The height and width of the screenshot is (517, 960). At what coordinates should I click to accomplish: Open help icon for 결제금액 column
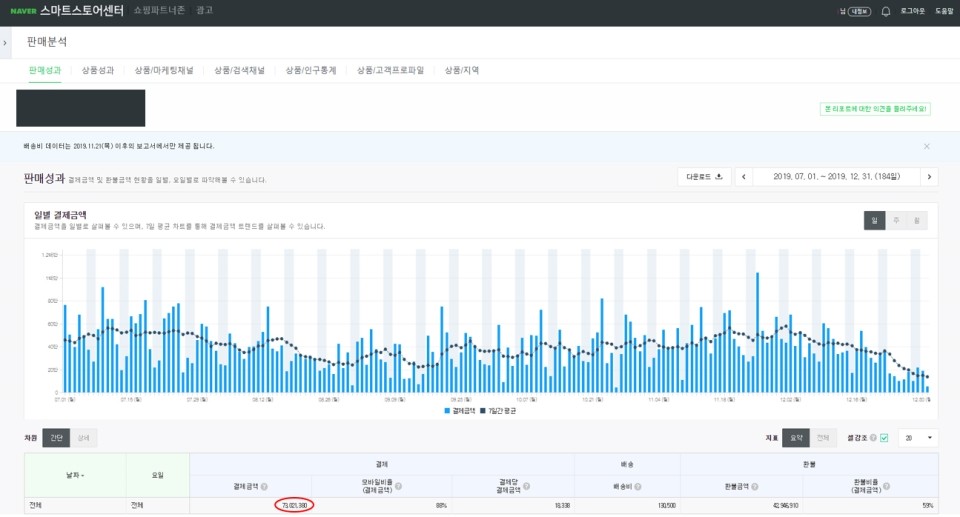point(264,487)
